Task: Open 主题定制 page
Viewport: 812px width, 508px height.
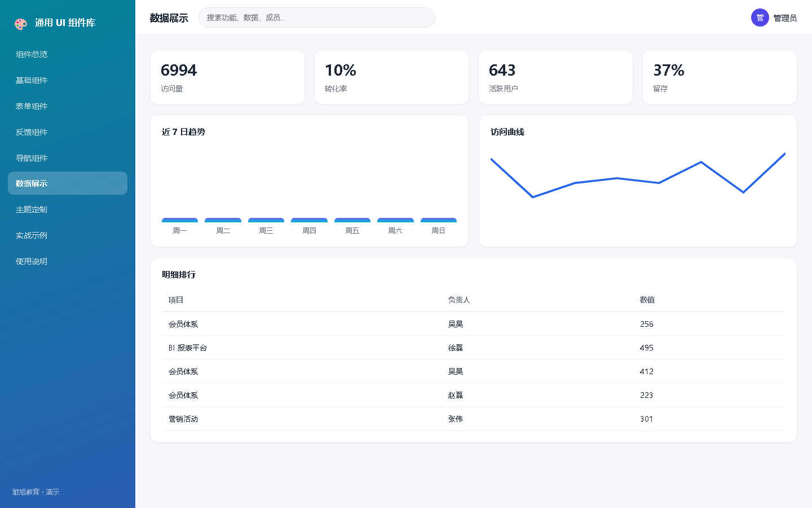Action: pos(68,209)
